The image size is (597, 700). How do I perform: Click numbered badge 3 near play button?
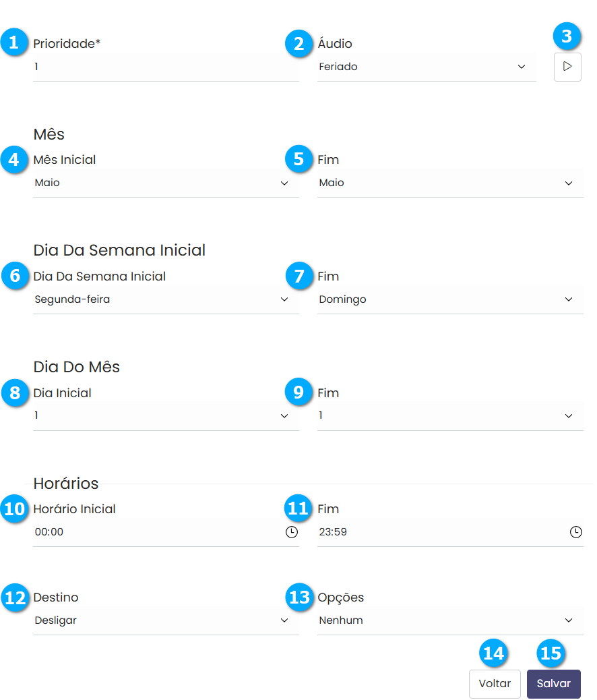pos(567,36)
